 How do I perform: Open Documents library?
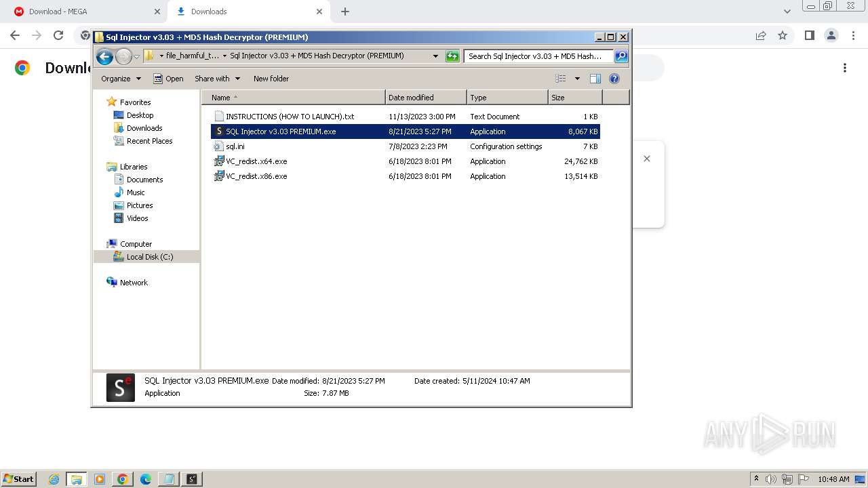[x=144, y=180]
